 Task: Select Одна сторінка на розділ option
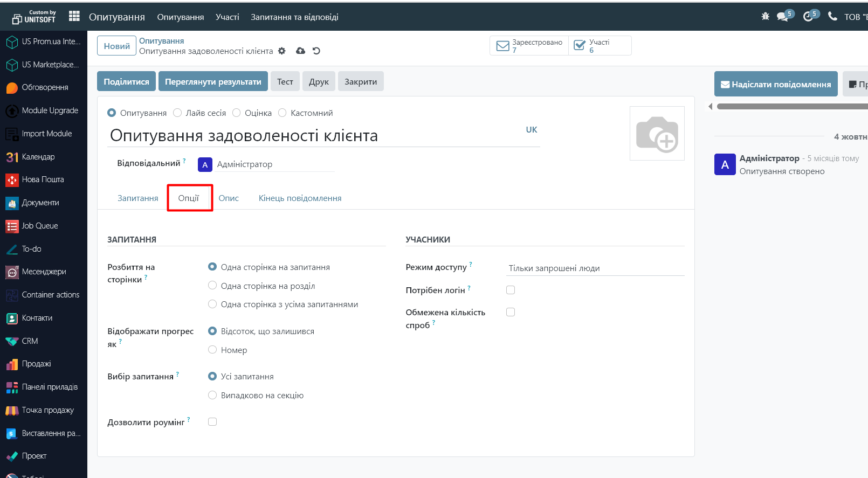(212, 286)
